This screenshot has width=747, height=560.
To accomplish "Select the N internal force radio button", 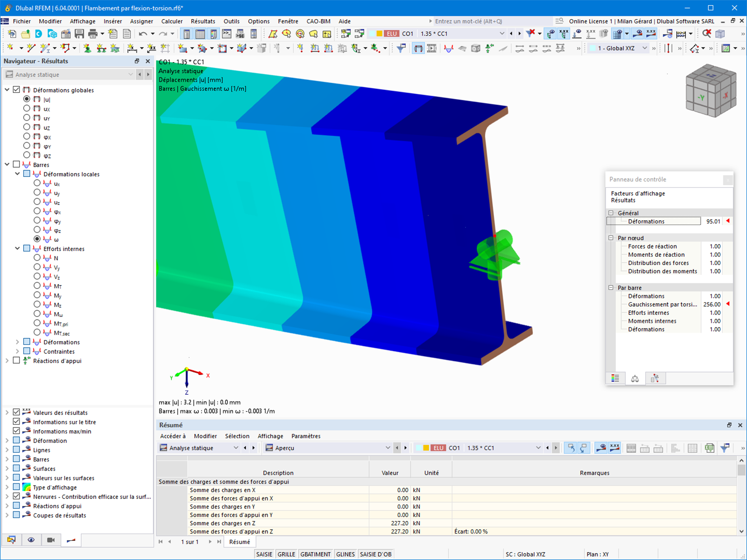I will [x=37, y=258].
